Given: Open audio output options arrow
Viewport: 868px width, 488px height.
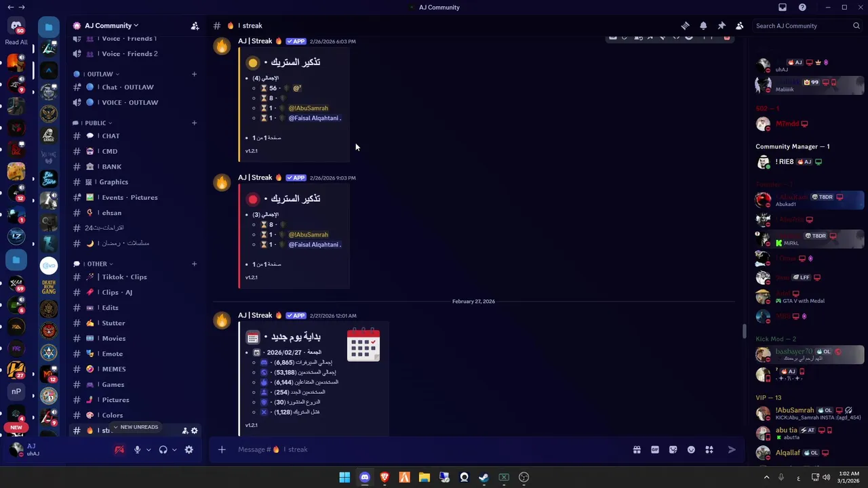Looking at the screenshot, I should click(174, 449).
